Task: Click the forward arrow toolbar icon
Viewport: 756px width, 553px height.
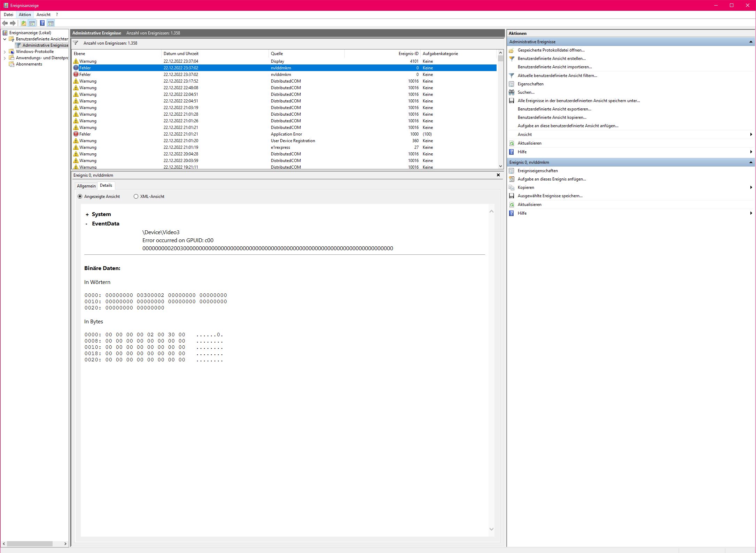Action: (13, 23)
